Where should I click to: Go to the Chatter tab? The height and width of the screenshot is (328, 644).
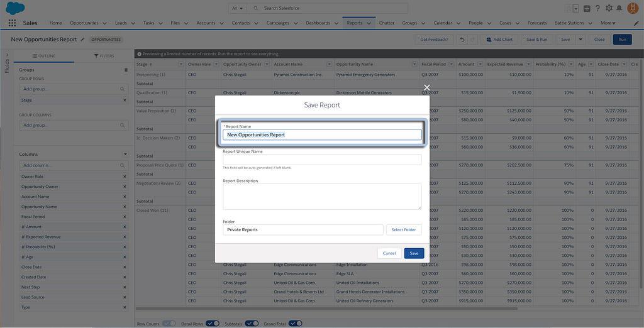pyautogui.click(x=387, y=23)
